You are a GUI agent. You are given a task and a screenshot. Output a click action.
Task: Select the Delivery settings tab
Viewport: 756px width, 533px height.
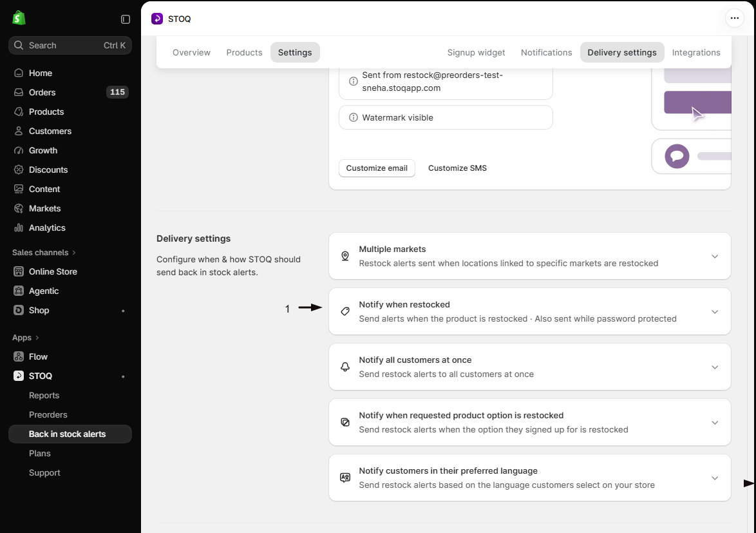point(622,52)
